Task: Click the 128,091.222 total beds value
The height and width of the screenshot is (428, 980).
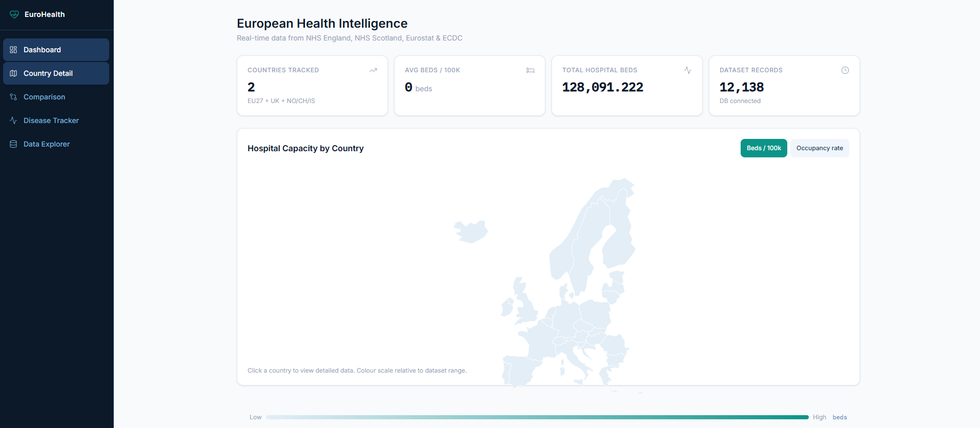Action: click(603, 87)
